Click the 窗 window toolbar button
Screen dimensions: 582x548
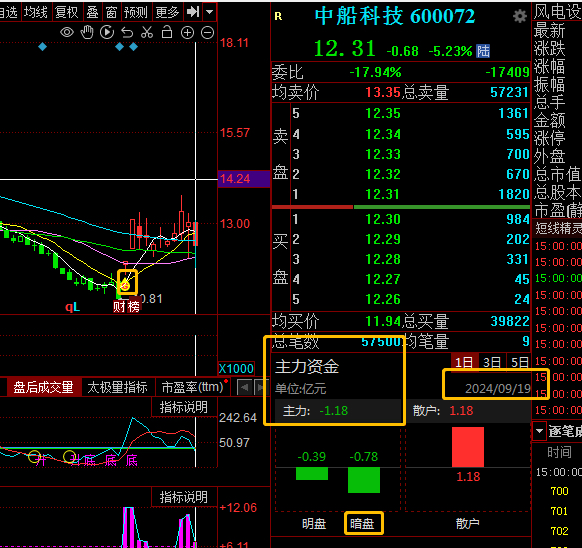[x=111, y=12]
